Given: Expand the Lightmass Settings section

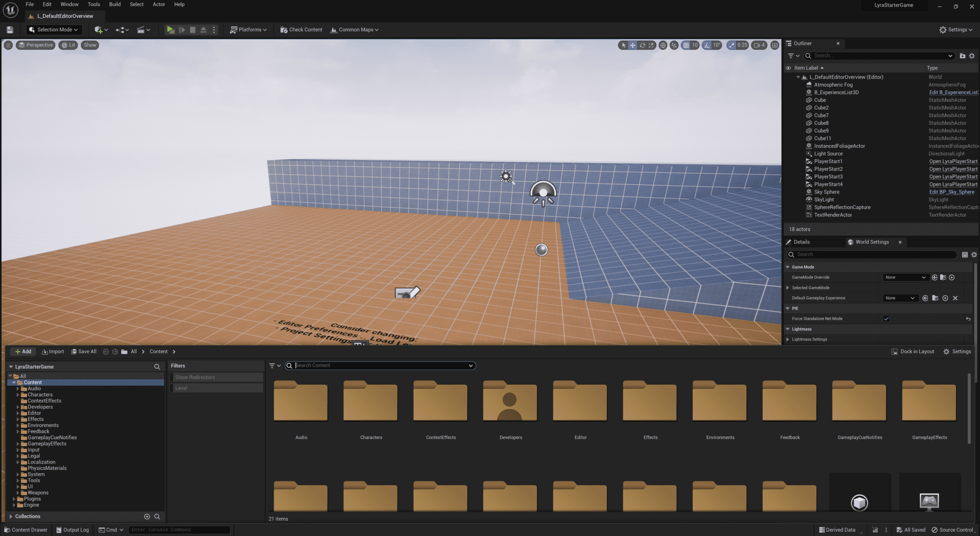Looking at the screenshot, I should 788,339.
